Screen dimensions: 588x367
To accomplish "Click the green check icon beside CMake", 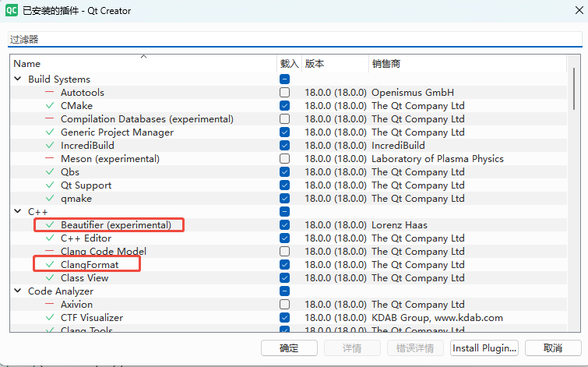I will tap(50, 105).
